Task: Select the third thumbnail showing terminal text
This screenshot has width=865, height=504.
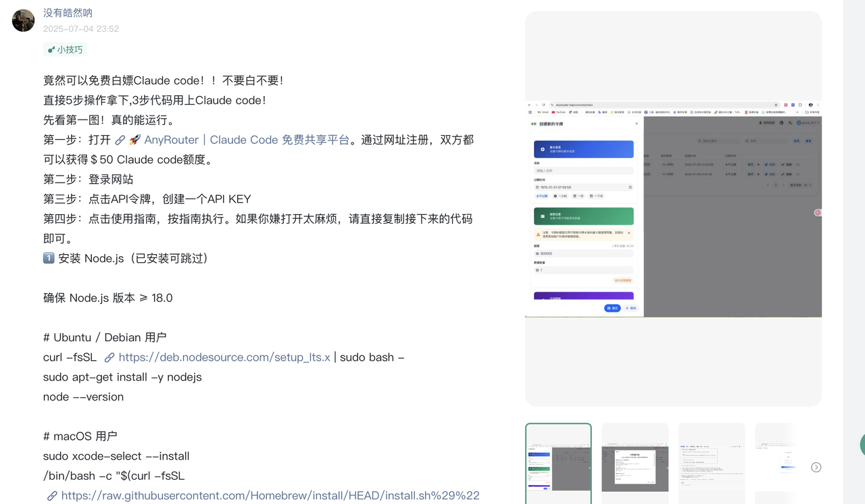Action: click(x=712, y=463)
